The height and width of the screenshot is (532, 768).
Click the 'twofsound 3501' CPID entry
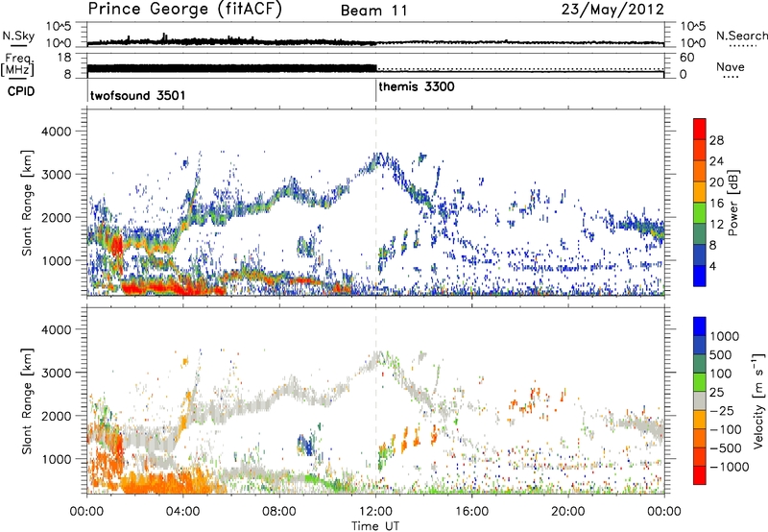click(x=137, y=95)
